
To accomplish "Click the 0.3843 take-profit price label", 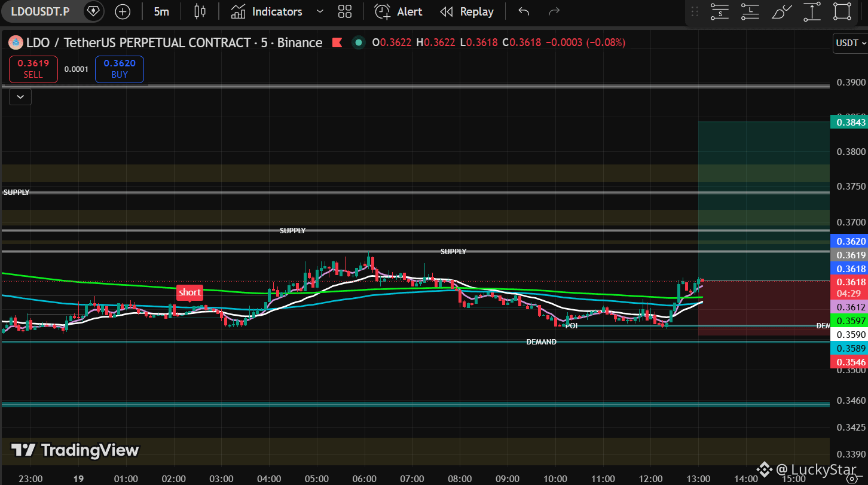I will [x=849, y=122].
